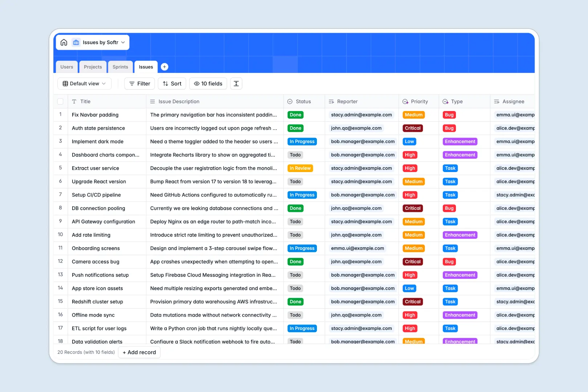The image size is (588, 392).
Task: Click the eye icon on the 10 fields button
Action: [x=196, y=83]
